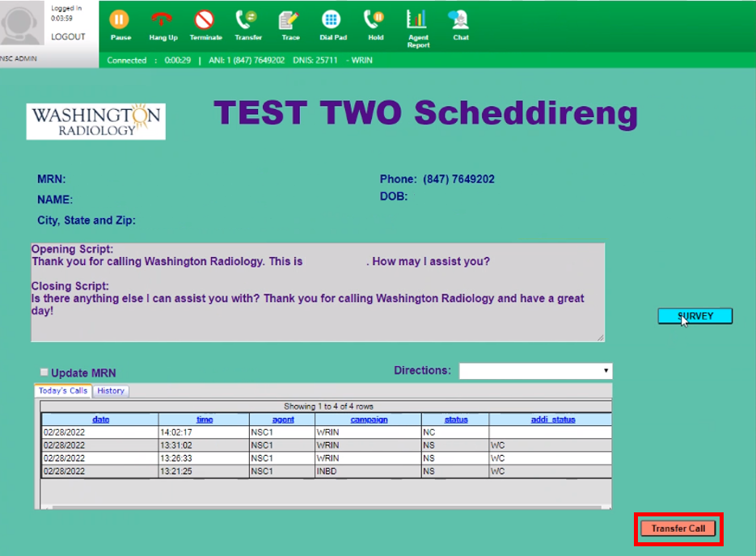Click the TEST TWO Scheddireng heading

[426, 113]
